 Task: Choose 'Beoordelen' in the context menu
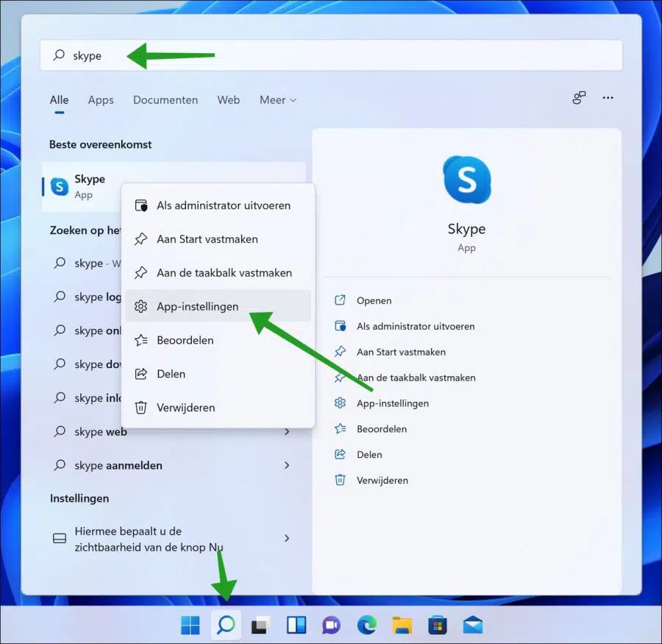click(218, 340)
